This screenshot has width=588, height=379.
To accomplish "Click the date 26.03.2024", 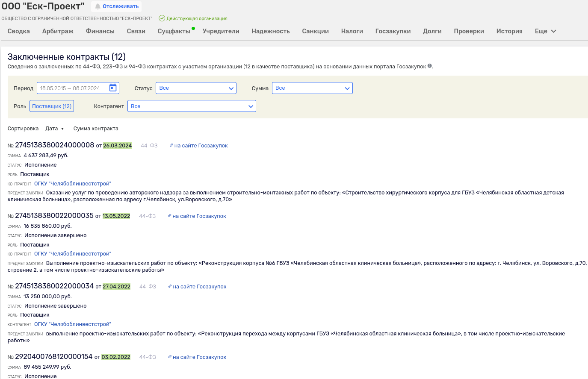I will pos(117,146).
